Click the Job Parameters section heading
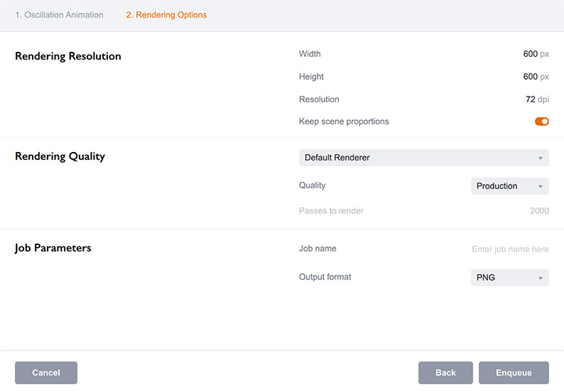This screenshot has width=564, height=392. 53,248
